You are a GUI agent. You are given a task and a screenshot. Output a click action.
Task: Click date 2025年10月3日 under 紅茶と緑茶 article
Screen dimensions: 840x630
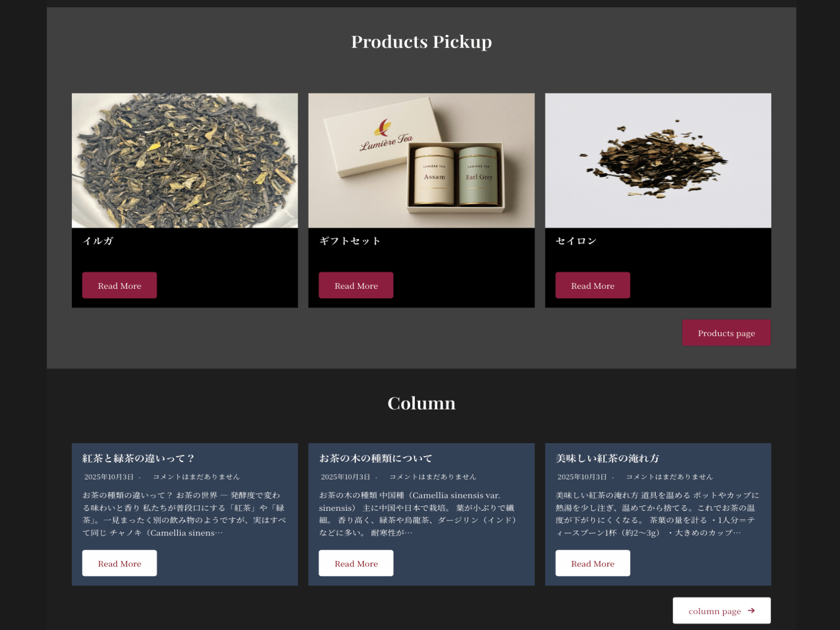[109, 477]
